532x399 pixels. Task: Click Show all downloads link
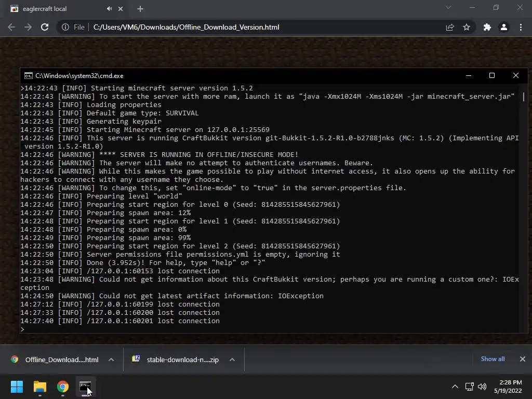tap(493, 359)
